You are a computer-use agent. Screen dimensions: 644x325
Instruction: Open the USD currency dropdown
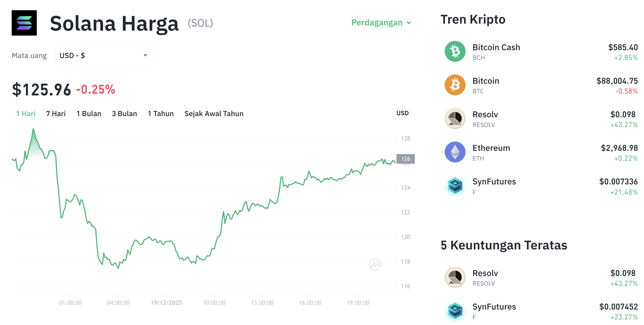pos(104,55)
